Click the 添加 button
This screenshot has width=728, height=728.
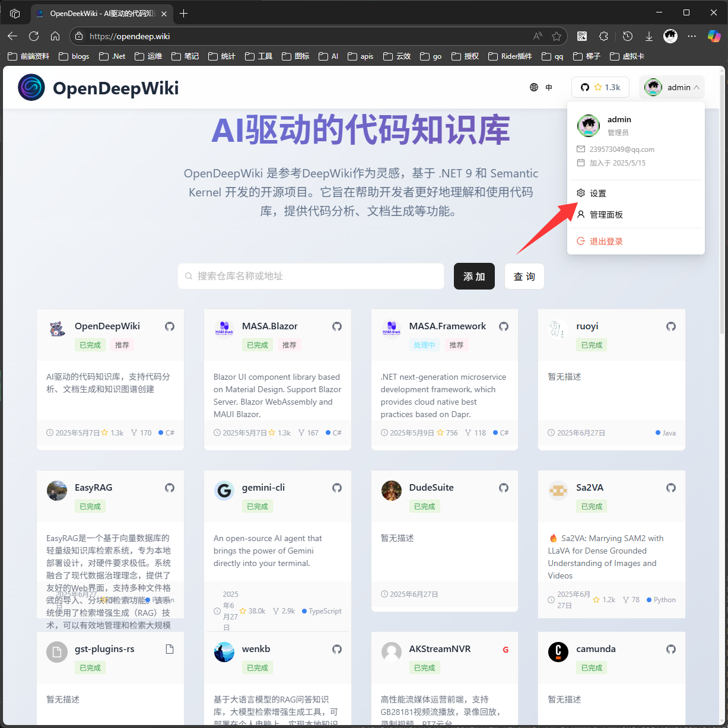pyautogui.click(x=474, y=276)
